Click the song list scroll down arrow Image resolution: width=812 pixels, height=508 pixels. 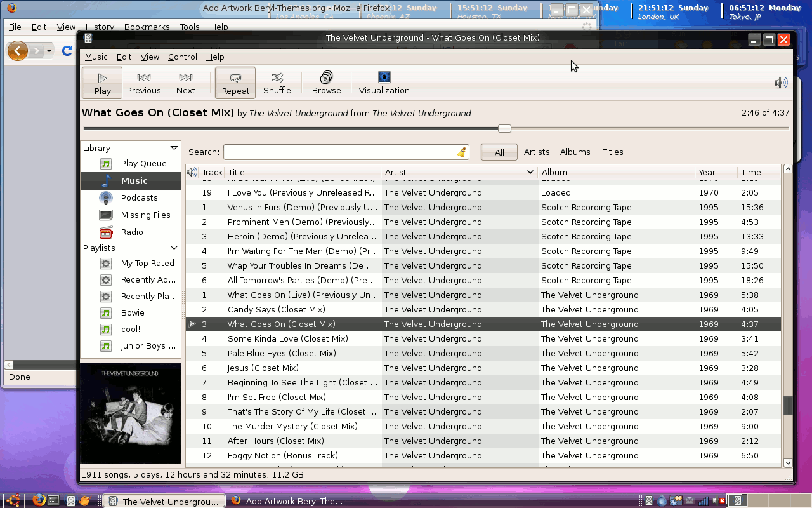(x=788, y=464)
